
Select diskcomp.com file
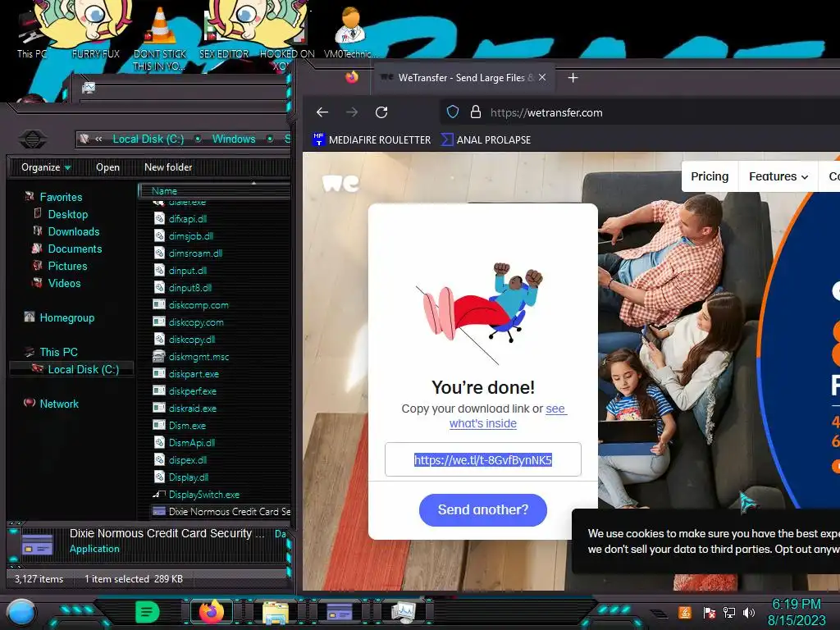click(199, 305)
